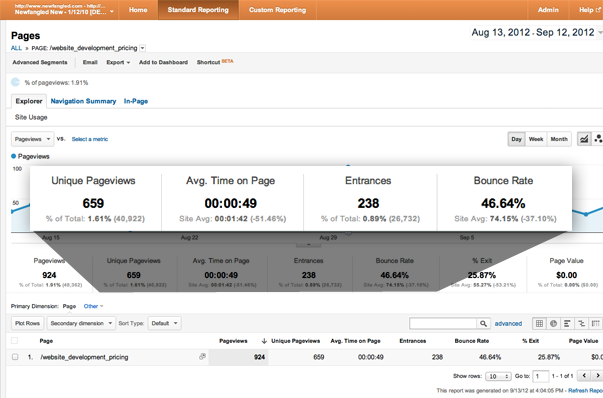
Task: Open page in new window icon
Action: point(202,356)
